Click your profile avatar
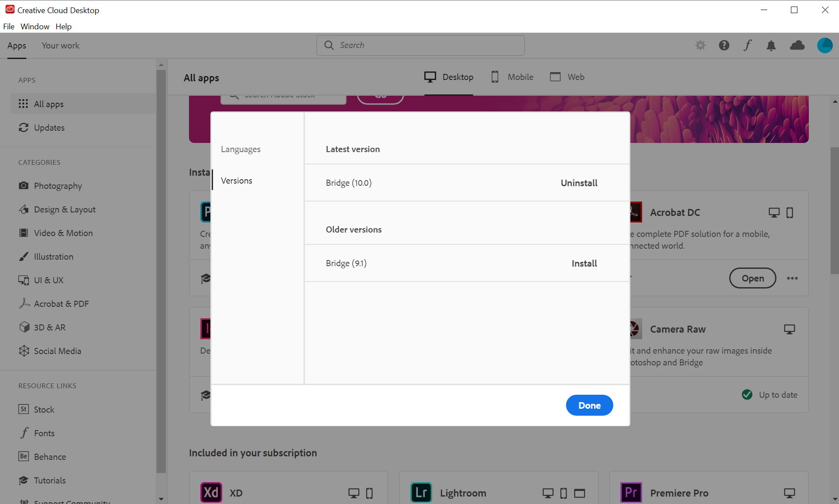Image resolution: width=839 pixels, height=504 pixels. pyautogui.click(x=825, y=45)
